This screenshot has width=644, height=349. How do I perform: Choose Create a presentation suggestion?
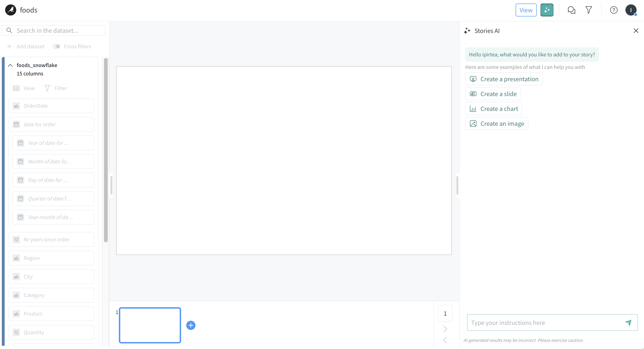504,79
